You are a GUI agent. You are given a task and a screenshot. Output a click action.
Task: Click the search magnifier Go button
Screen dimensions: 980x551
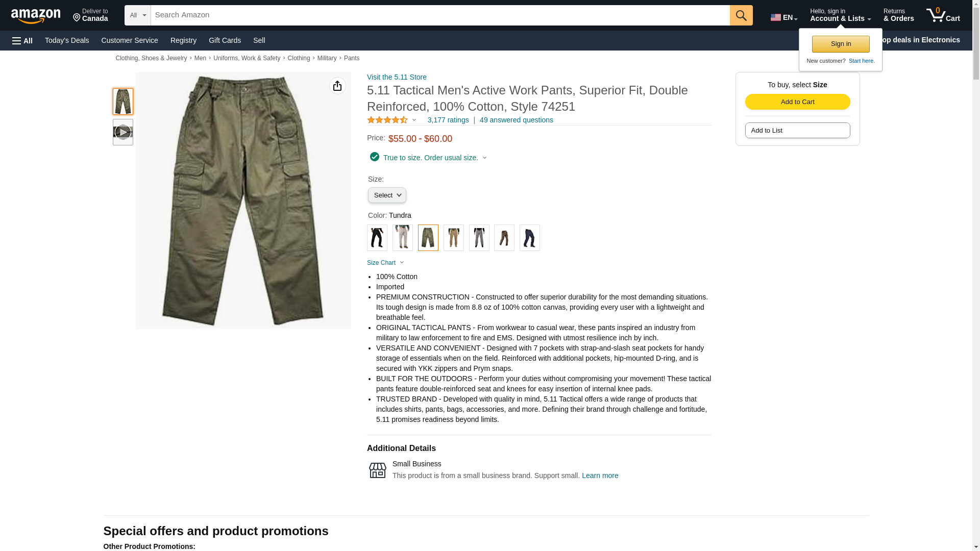coord(741,15)
